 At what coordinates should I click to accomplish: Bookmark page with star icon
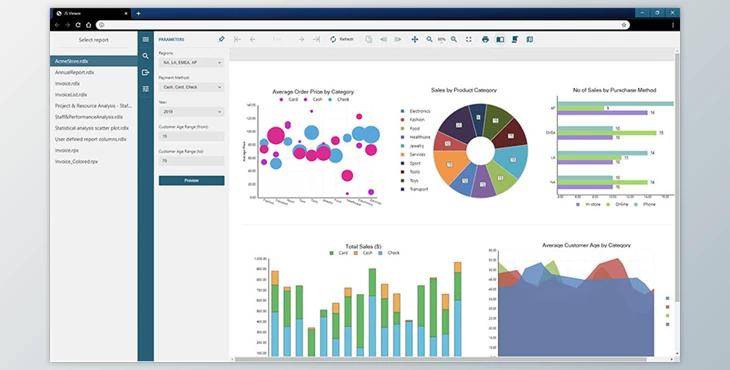pyautogui.click(x=624, y=25)
